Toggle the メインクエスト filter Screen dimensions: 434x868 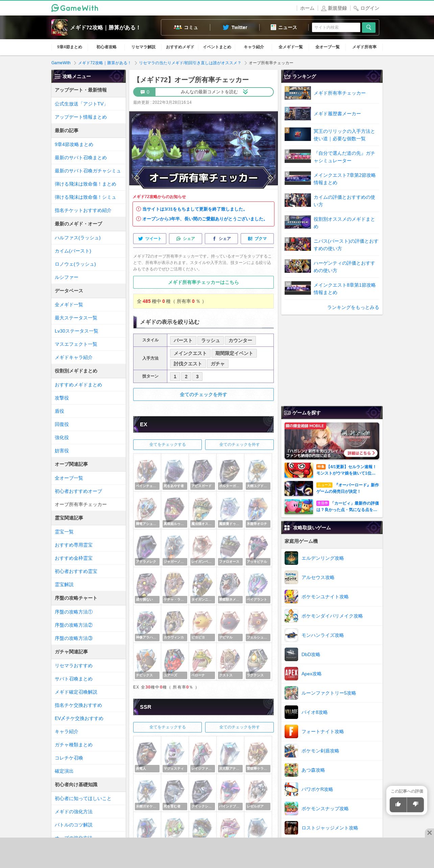pos(190,353)
